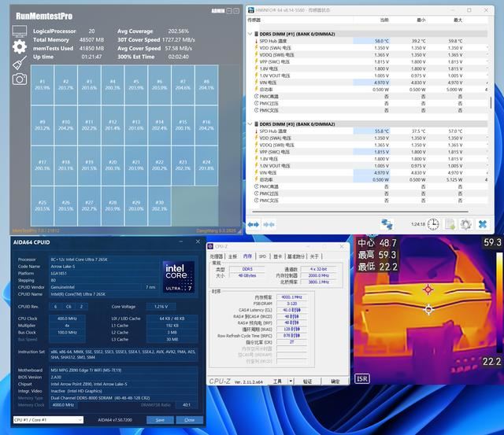
Task: Collapse the DDR5 DIMM [#3] sensor group
Action: [x=250, y=124]
